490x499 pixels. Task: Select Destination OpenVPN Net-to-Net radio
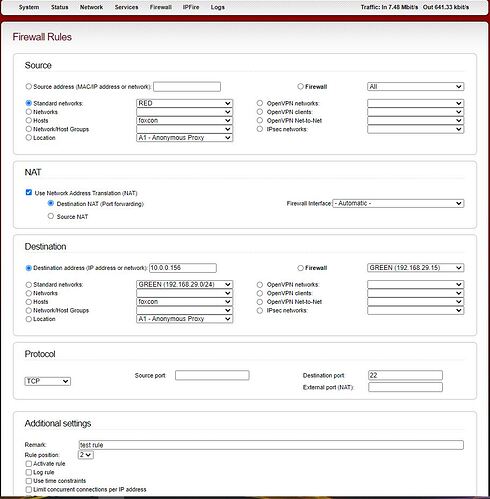pyautogui.click(x=260, y=302)
